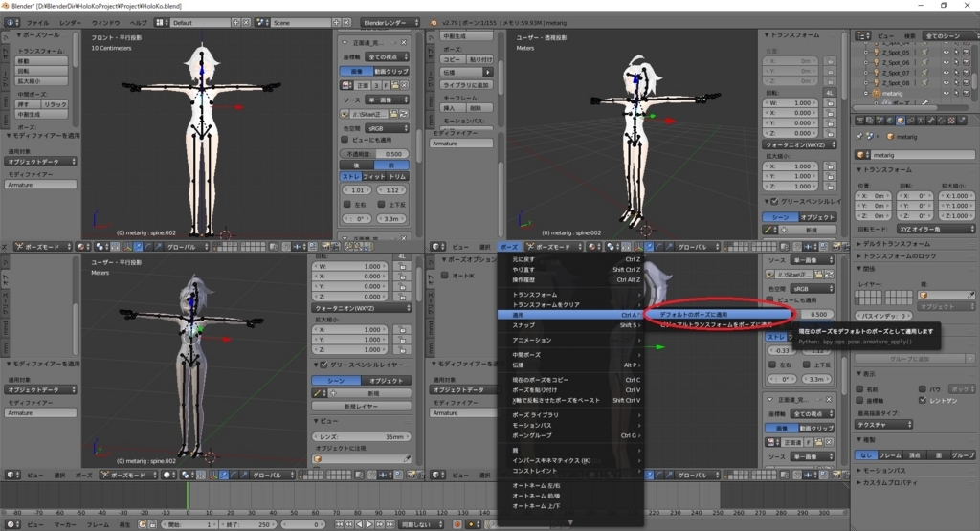
Task: Click editor type cube in perspective viewport header
Action: [x=438, y=247]
